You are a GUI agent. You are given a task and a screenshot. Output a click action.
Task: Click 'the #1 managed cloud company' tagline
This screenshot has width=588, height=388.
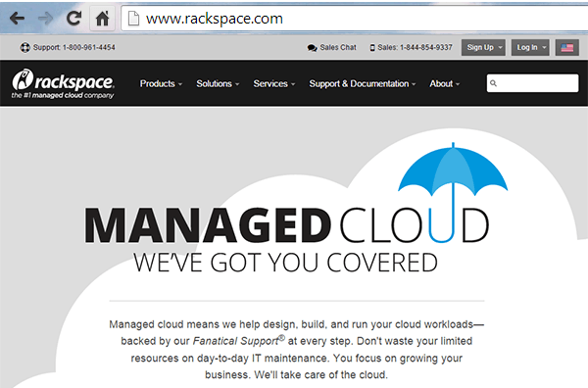point(63,96)
